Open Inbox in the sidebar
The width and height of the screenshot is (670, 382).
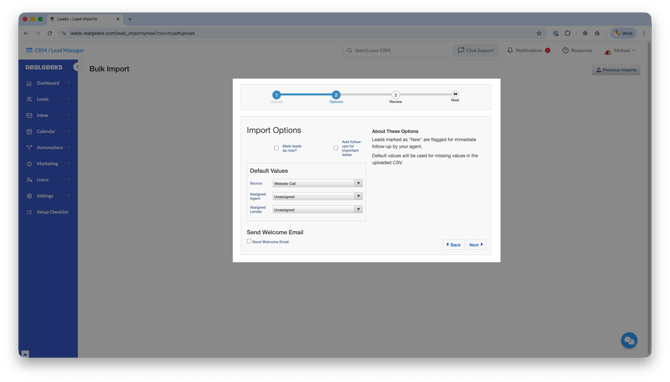pos(42,115)
